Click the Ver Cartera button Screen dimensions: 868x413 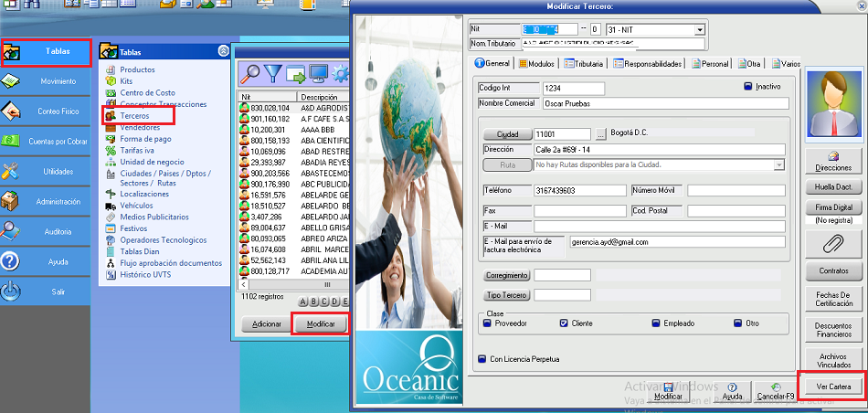point(832,387)
